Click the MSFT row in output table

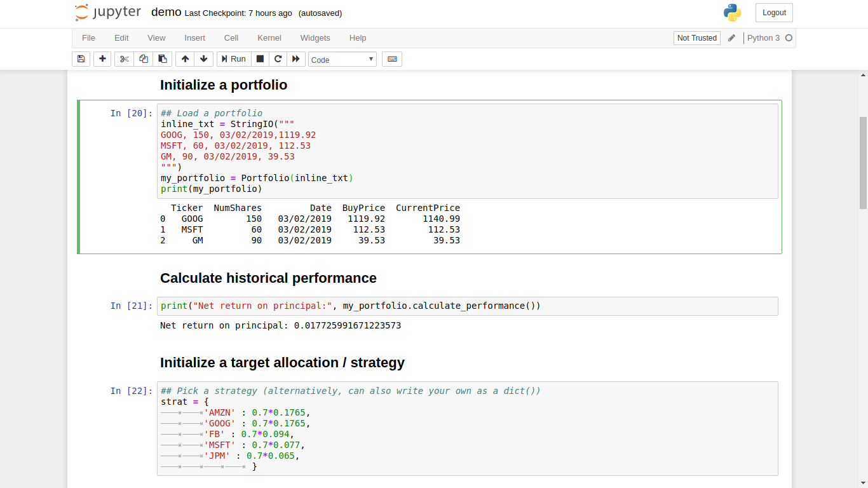(x=310, y=229)
